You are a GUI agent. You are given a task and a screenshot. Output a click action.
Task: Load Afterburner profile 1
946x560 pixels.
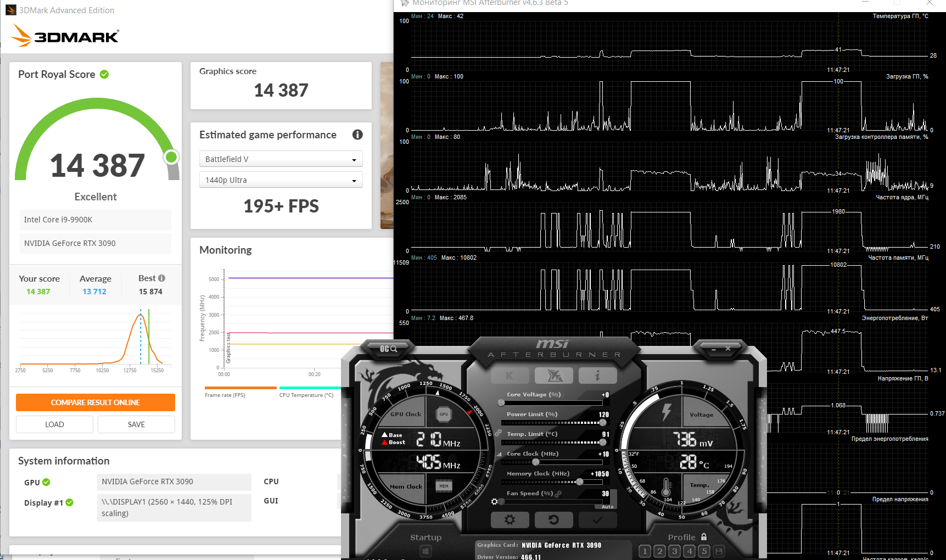(645, 551)
